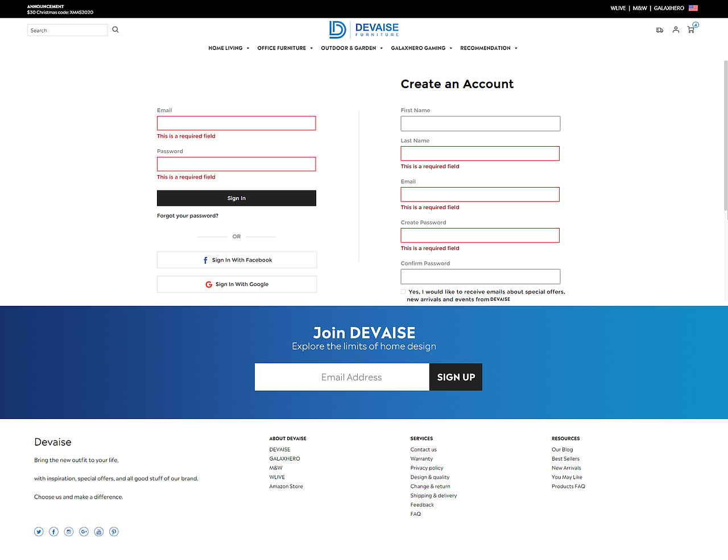Viewport: 728px width, 560px height.
Task: Focus the Create Password field
Action: click(480, 235)
